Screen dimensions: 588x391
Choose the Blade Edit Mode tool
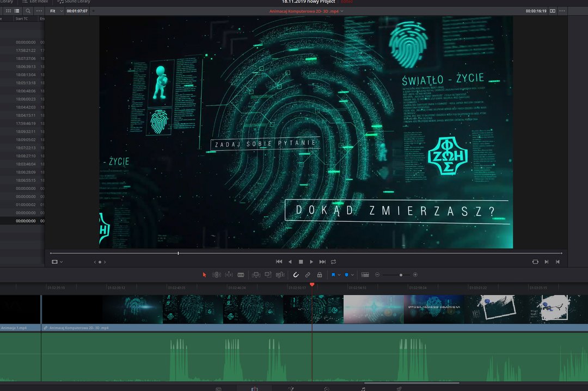coord(241,275)
